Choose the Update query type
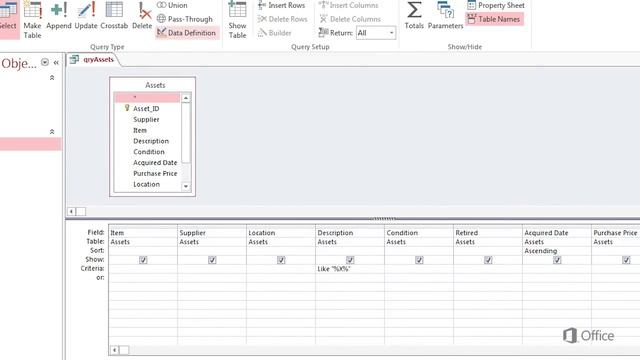 (86, 16)
